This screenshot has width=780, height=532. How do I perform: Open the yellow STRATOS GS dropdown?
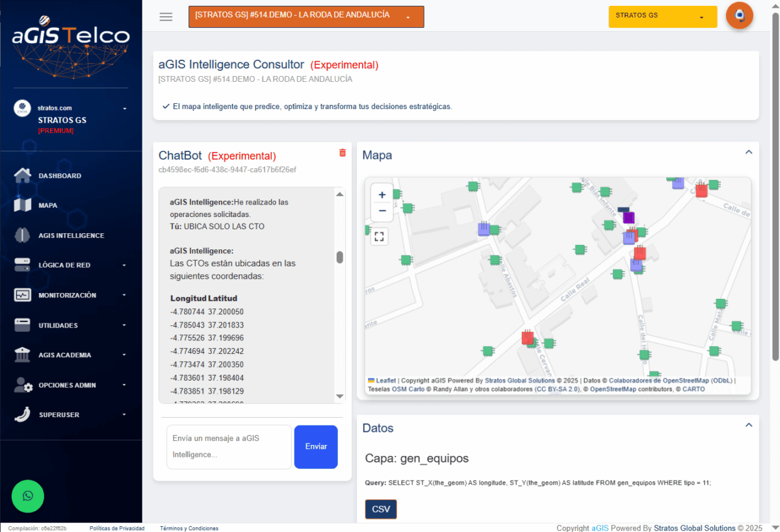pyautogui.click(x=662, y=17)
